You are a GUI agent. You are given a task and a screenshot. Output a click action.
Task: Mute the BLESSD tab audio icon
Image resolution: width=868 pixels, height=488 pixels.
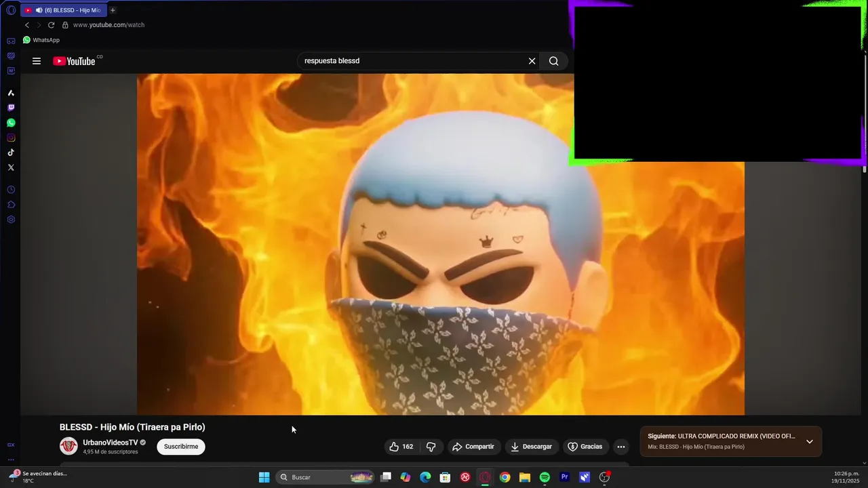pos(39,10)
